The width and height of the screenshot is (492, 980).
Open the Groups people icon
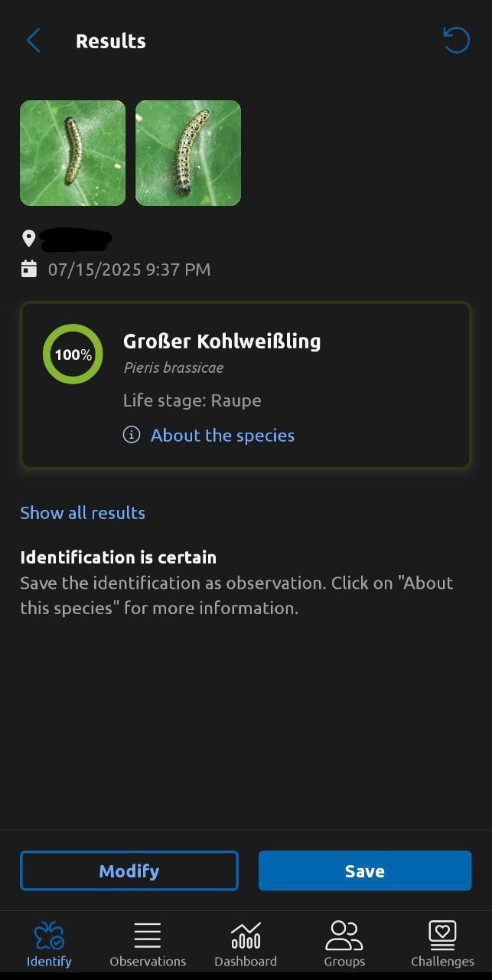(344, 935)
